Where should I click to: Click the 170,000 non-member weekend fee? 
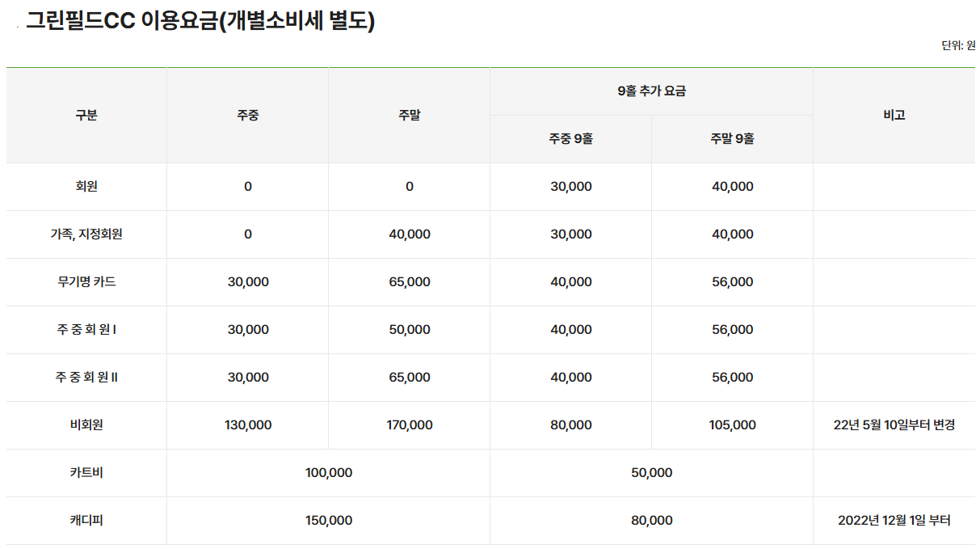pyautogui.click(x=410, y=425)
